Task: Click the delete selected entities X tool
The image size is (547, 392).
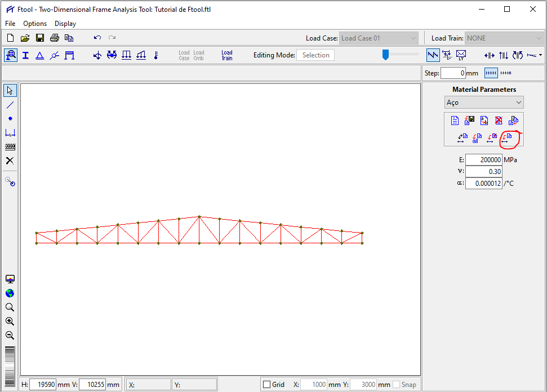Action: [x=10, y=161]
